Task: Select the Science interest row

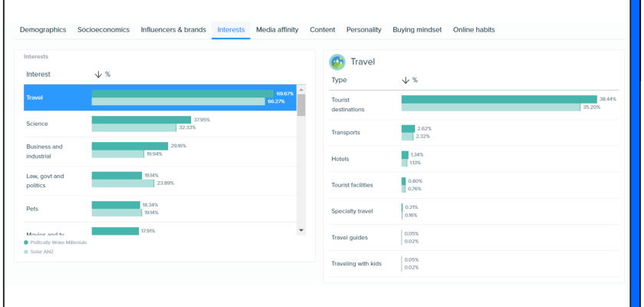Action: (x=37, y=124)
